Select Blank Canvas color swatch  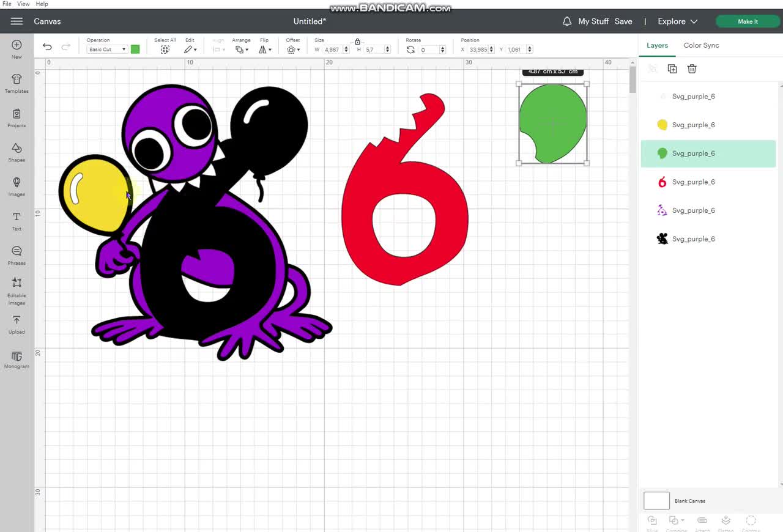(x=656, y=501)
